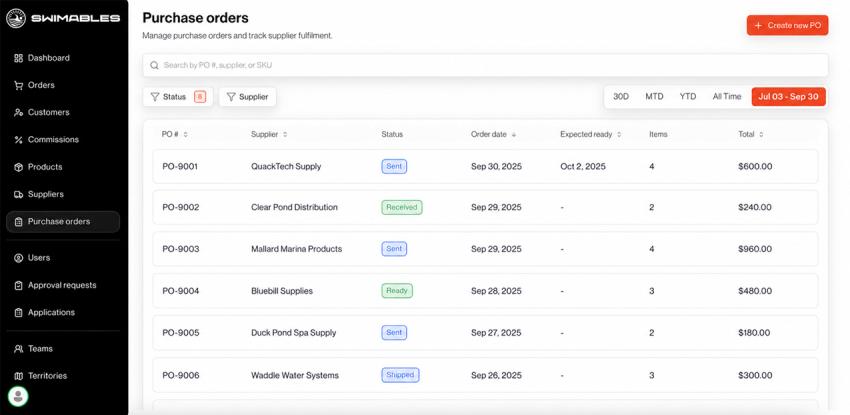850x415 pixels.
Task: Sort by Order date arrow
Action: point(514,134)
